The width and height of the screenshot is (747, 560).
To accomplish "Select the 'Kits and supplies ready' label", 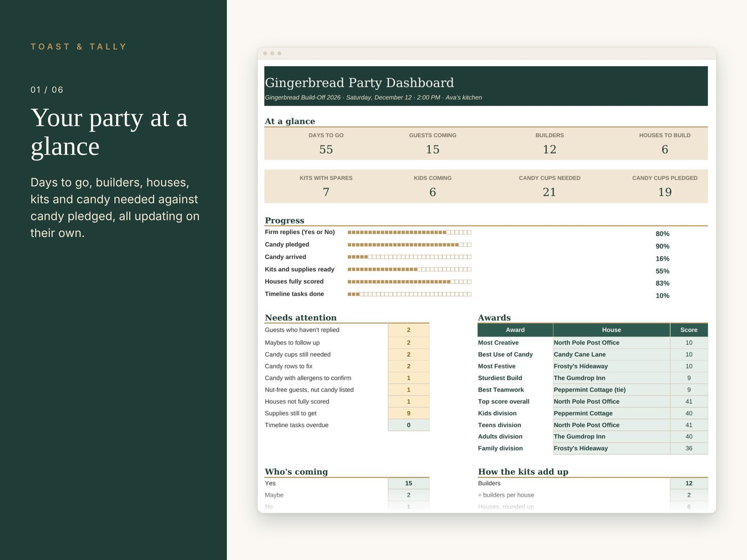I will click(299, 269).
